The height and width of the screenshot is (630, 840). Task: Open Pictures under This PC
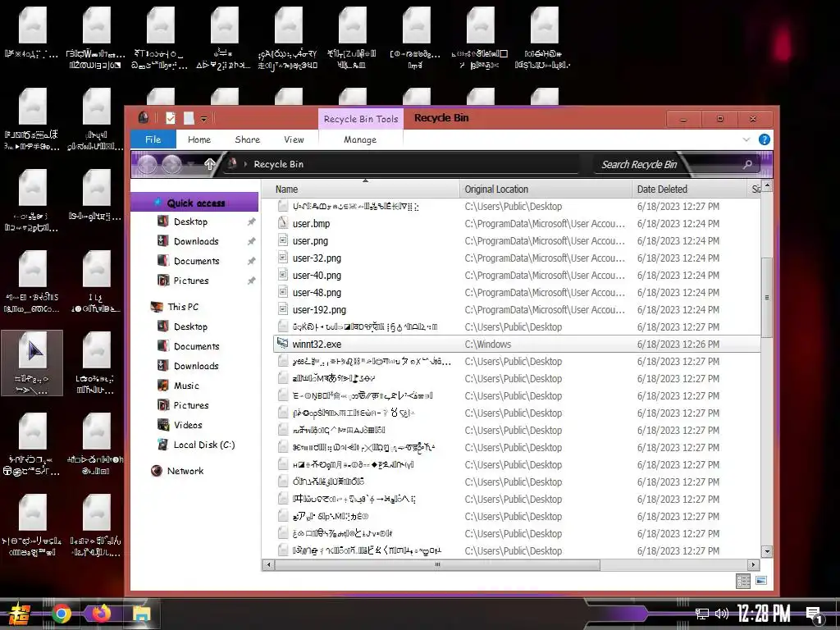pyautogui.click(x=190, y=405)
